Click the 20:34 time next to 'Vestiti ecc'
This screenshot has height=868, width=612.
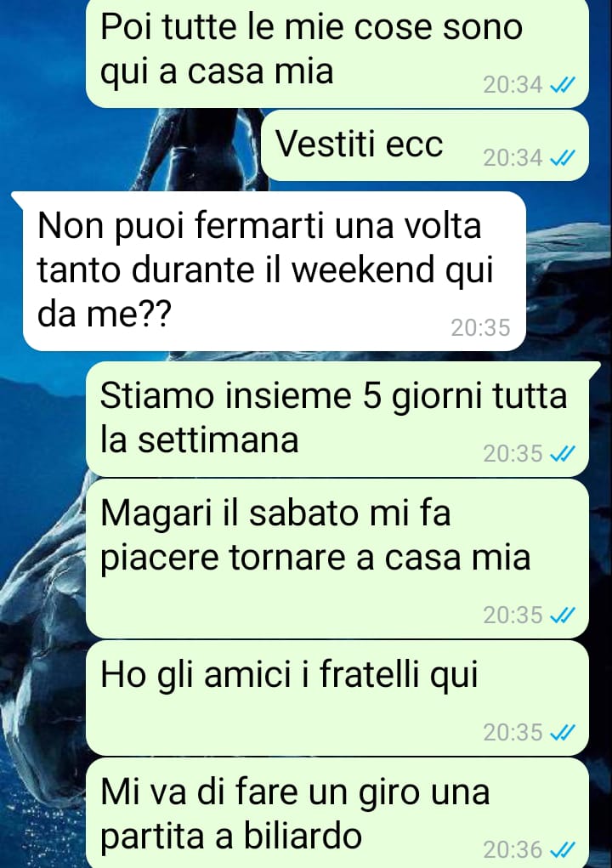click(513, 158)
